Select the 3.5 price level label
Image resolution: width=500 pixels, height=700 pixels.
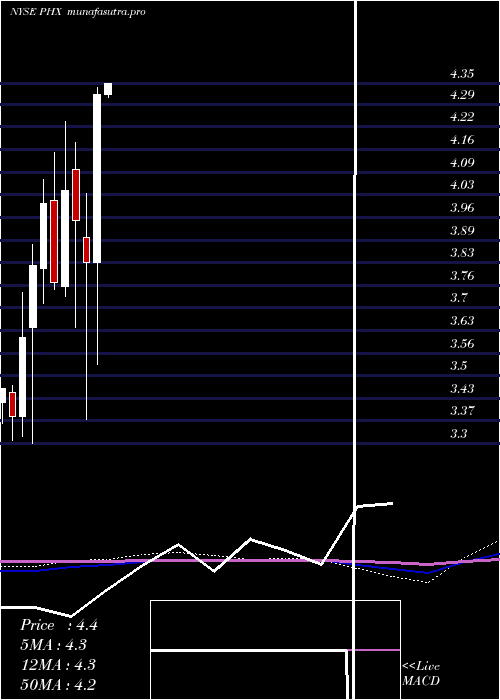[459, 365]
